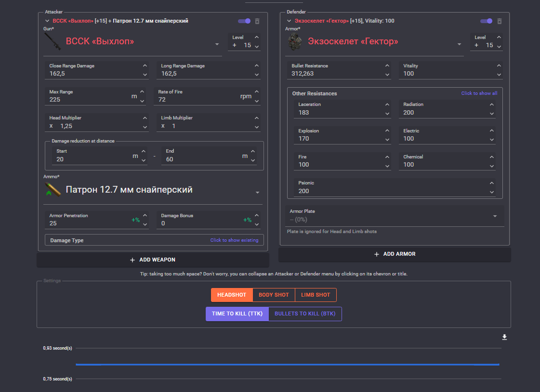This screenshot has width=540, height=392.
Task: Click the blue TTK line in chart
Action: point(288,365)
